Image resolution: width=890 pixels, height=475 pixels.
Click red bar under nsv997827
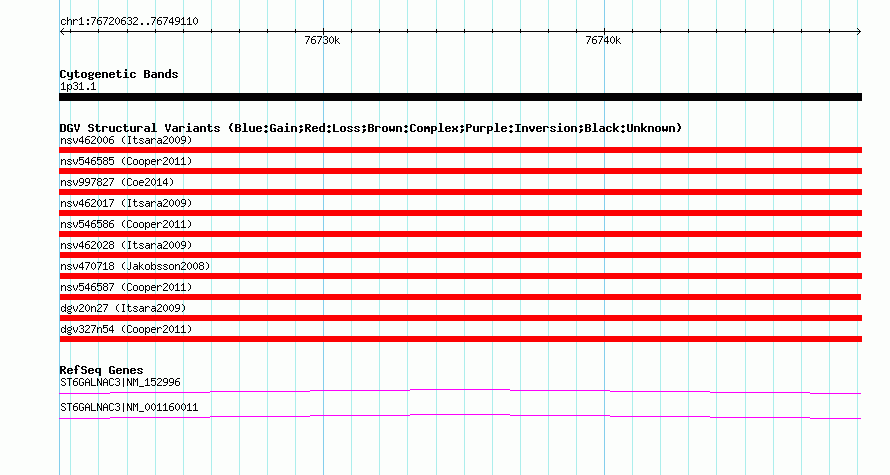tap(460, 192)
